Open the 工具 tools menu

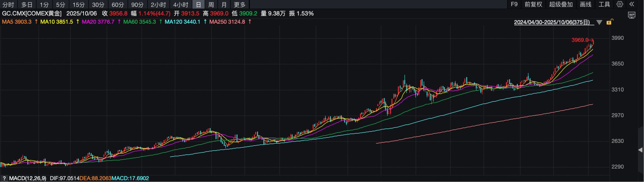604,4
